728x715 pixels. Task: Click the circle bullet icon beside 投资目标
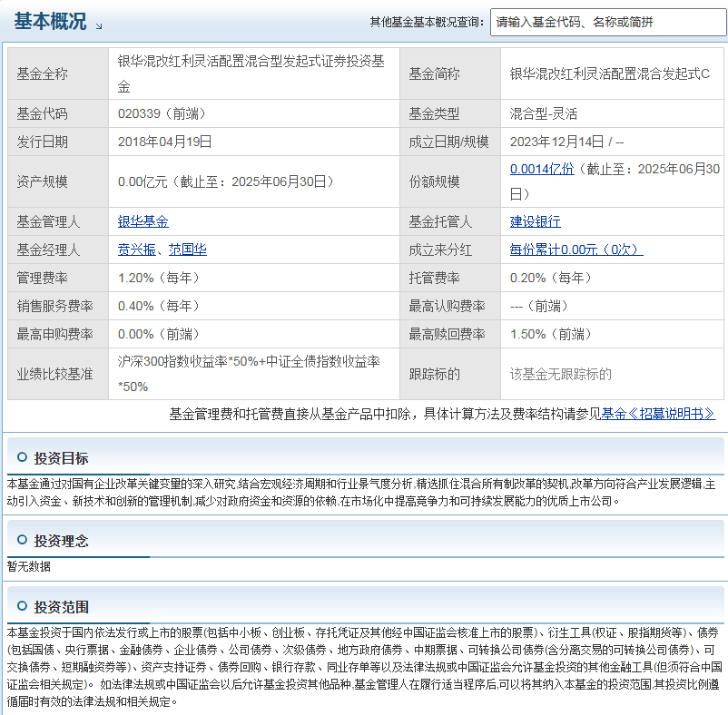[22, 457]
